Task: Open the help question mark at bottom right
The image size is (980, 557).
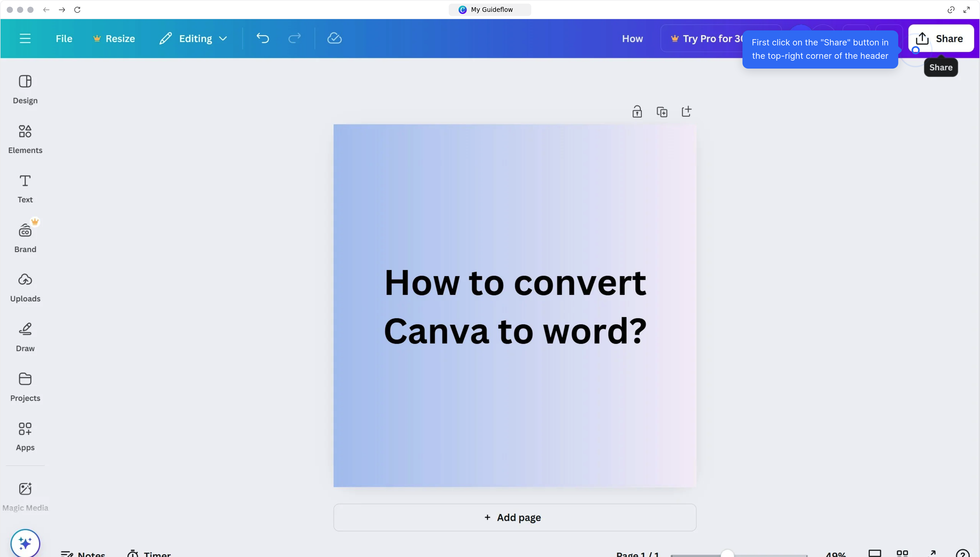Action: click(x=963, y=553)
